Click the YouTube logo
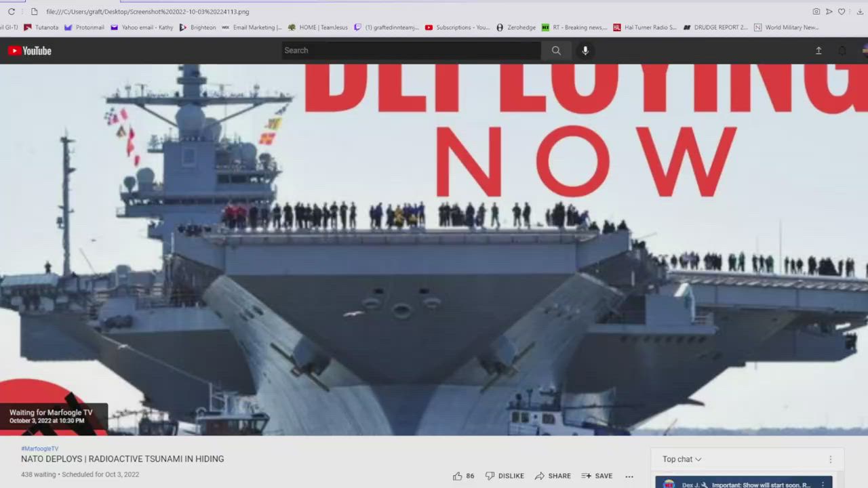Image resolution: width=868 pixels, height=488 pixels. click(30, 51)
